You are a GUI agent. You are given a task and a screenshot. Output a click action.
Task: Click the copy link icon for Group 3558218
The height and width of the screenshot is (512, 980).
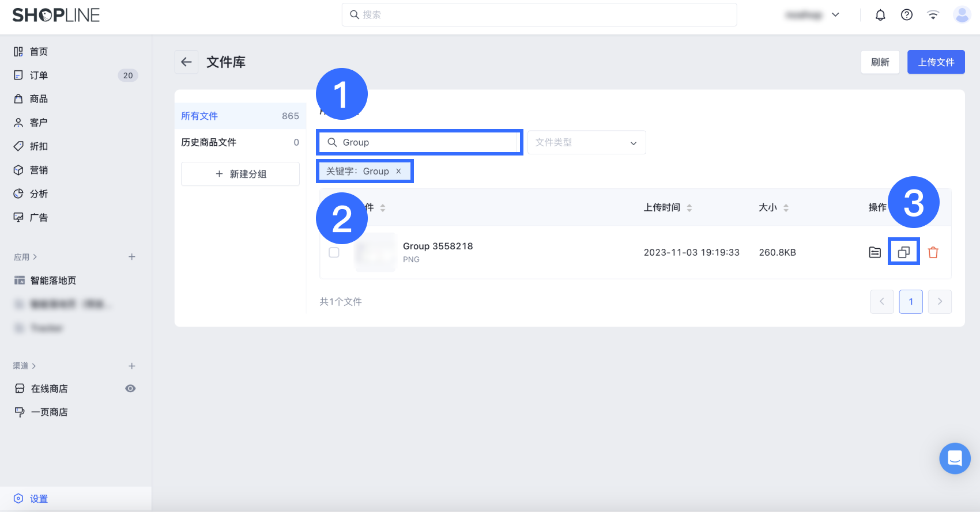pos(903,252)
